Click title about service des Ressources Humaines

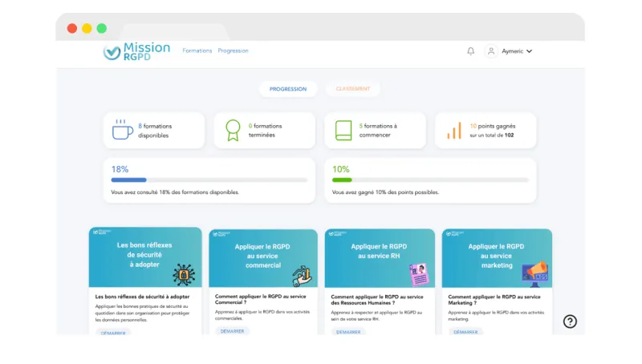376,300
